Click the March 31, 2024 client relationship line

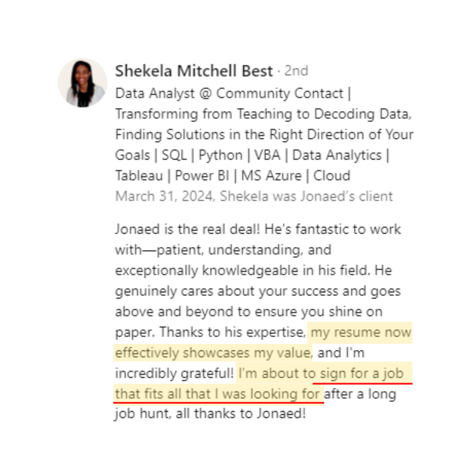click(x=254, y=196)
